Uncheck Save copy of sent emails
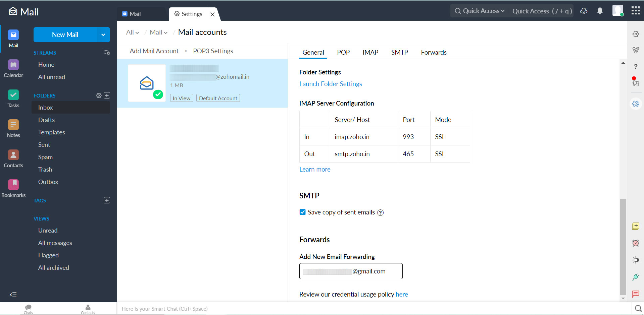This screenshot has width=644, height=315. (x=302, y=212)
